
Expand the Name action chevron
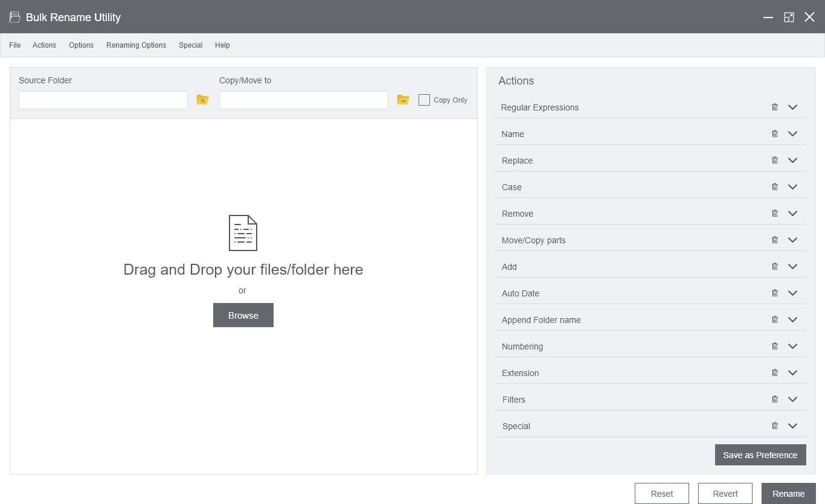[793, 133]
